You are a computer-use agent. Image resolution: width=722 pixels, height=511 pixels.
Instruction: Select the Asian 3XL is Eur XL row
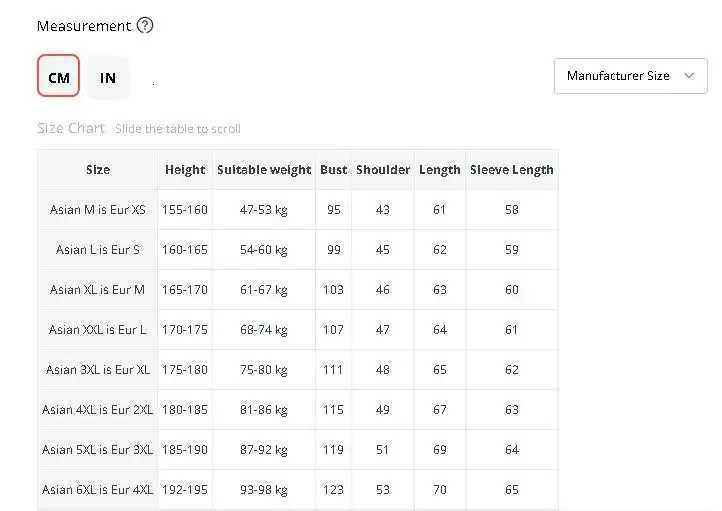[98, 370]
